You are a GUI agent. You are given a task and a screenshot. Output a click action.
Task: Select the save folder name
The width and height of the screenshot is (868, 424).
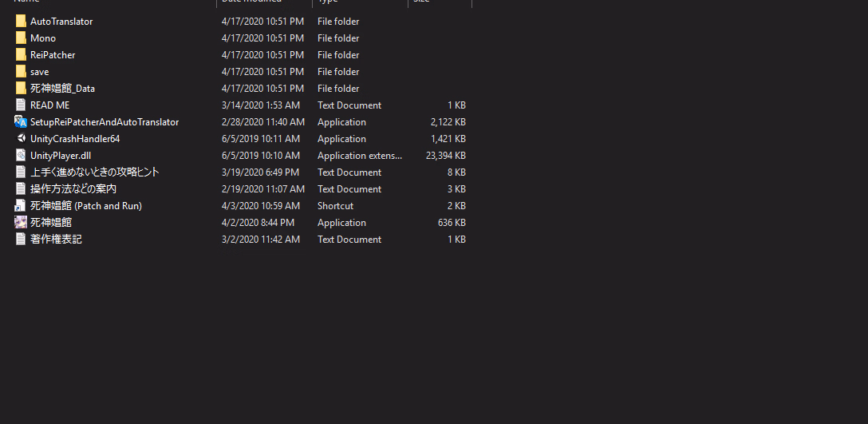point(39,72)
